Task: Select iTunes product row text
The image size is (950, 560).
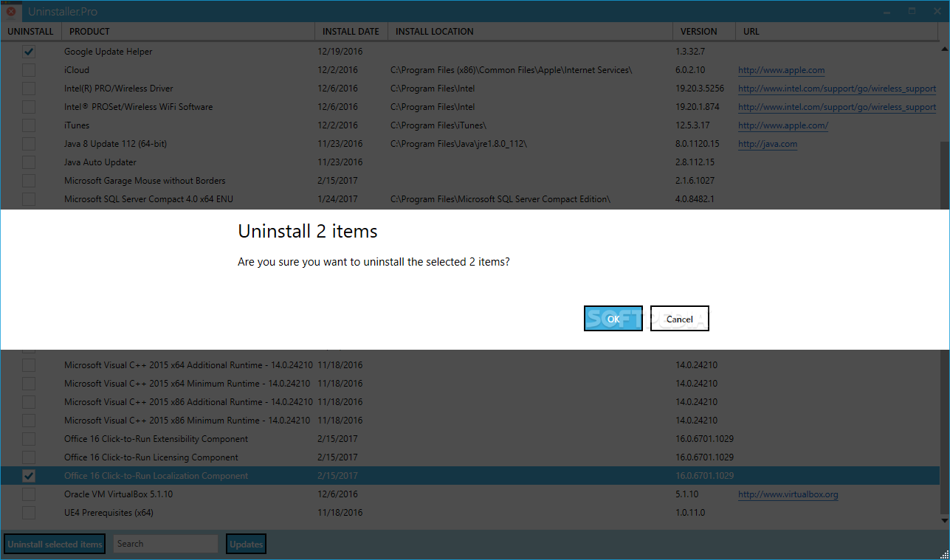Action: [x=77, y=125]
